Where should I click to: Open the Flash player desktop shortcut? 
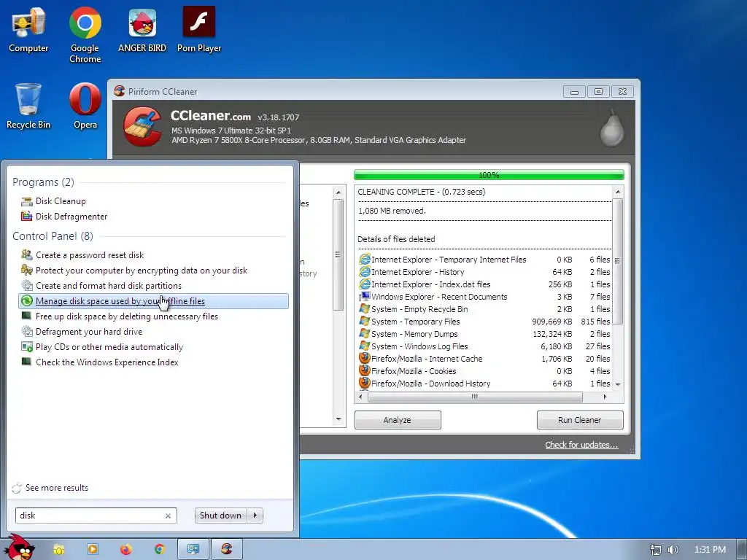[199, 29]
